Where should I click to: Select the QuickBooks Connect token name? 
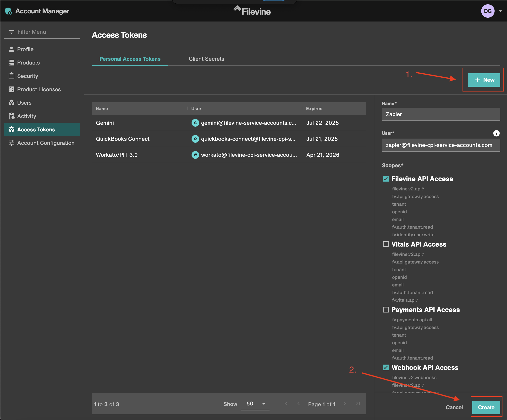pyautogui.click(x=123, y=139)
